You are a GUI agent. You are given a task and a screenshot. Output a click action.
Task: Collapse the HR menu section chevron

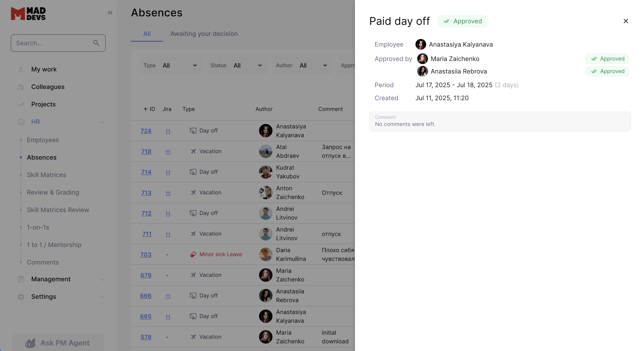(x=102, y=122)
